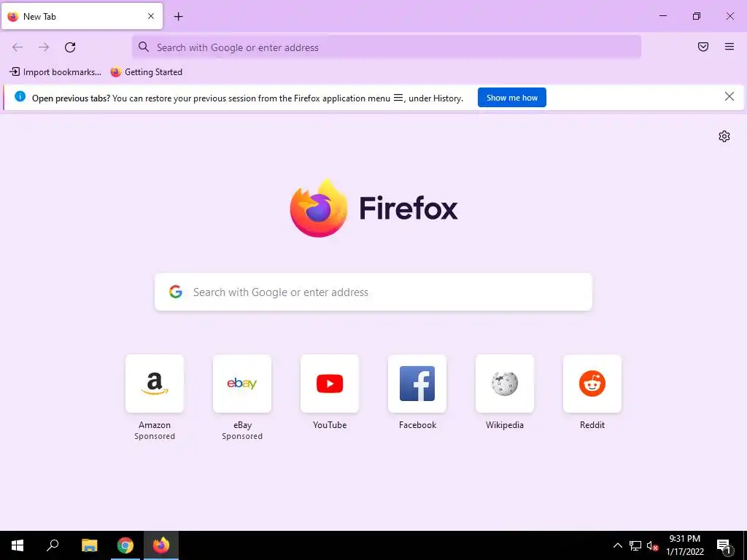Image resolution: width=747 pixels, height=560 pixels.
Task: Close the New Tab tab
Action: point(151,16)
